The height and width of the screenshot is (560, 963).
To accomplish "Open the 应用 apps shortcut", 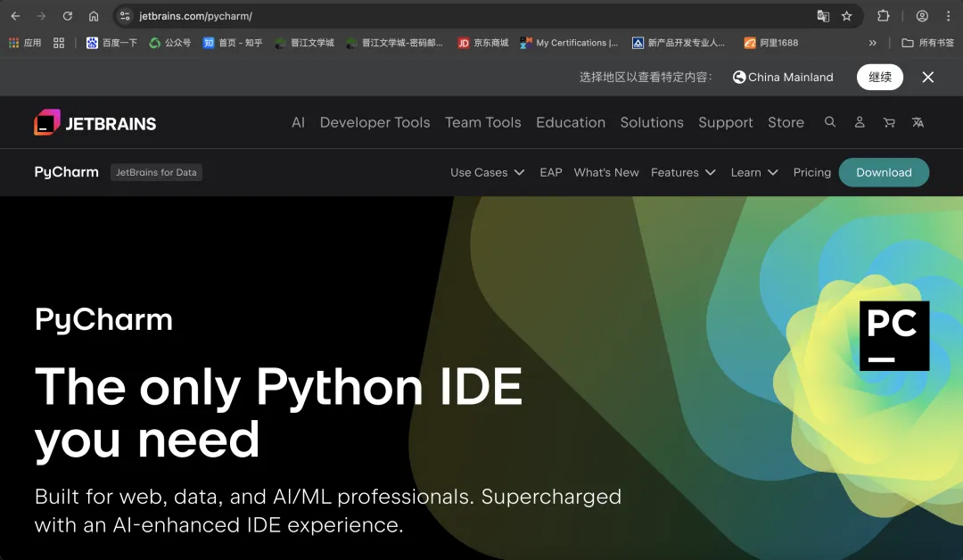I will (x=25, y=43).
